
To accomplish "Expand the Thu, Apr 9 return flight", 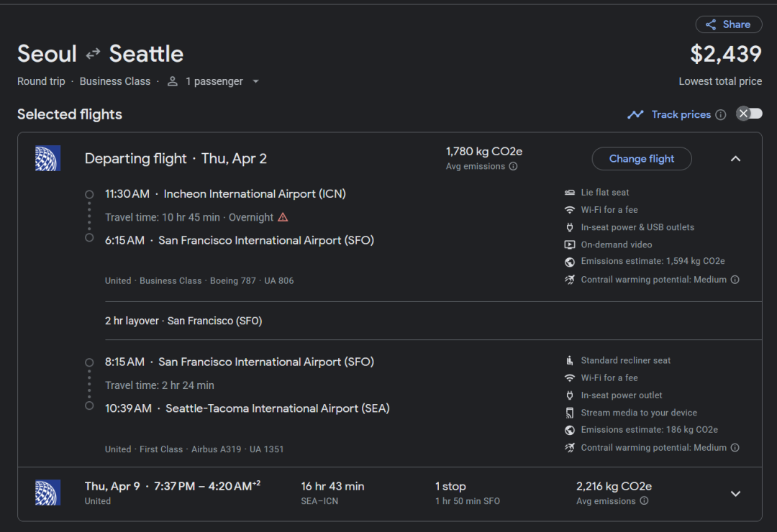I will pyautogui.click(x=735, y=494).
